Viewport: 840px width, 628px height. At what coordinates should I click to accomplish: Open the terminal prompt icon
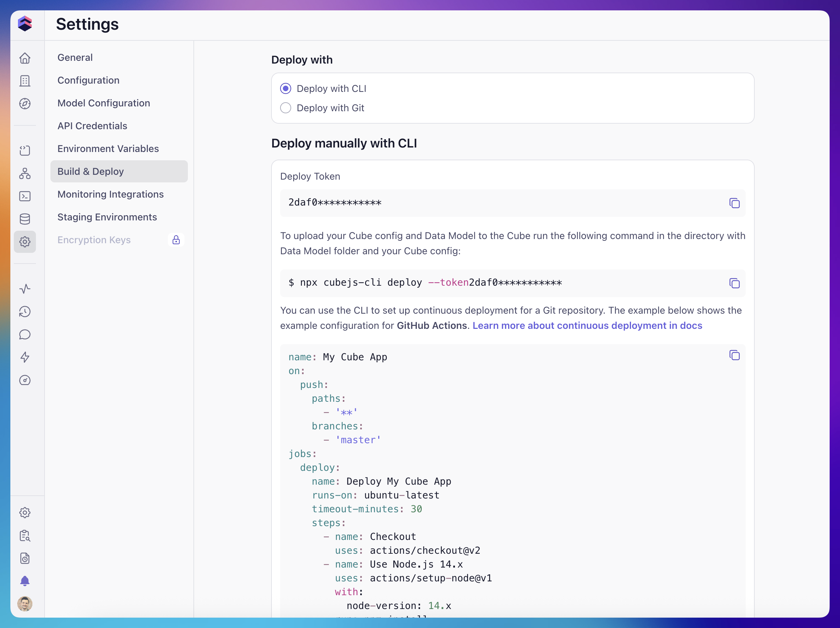(x=25, y=196)
